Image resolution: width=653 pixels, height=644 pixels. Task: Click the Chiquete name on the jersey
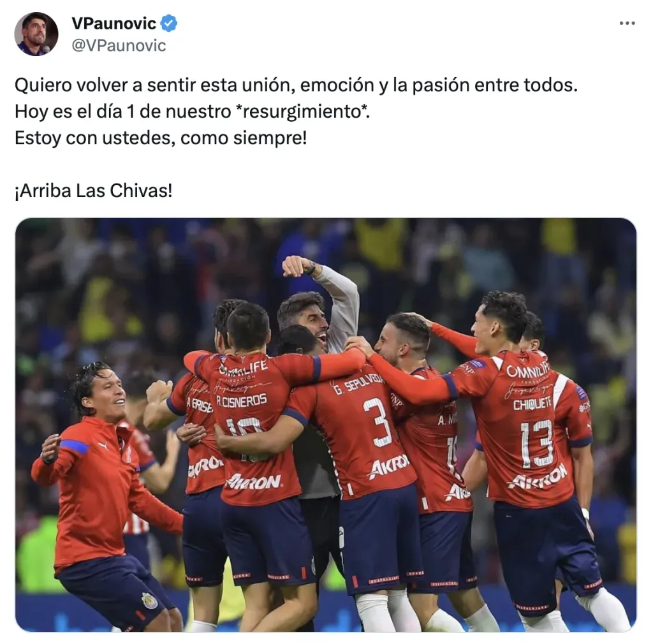[x=532, y=403]
